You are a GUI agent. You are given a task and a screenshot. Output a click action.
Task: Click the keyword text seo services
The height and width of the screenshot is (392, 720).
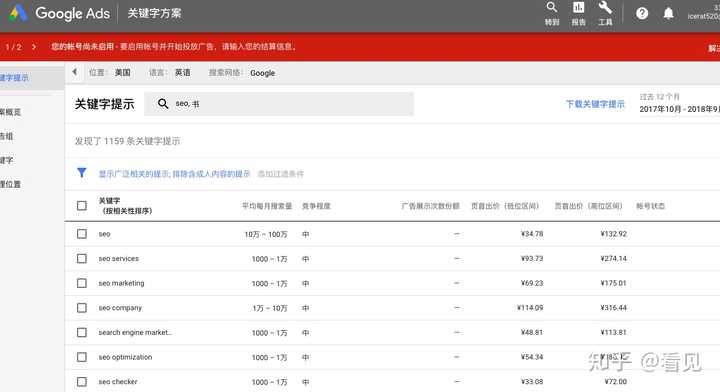tap(118, 258)
